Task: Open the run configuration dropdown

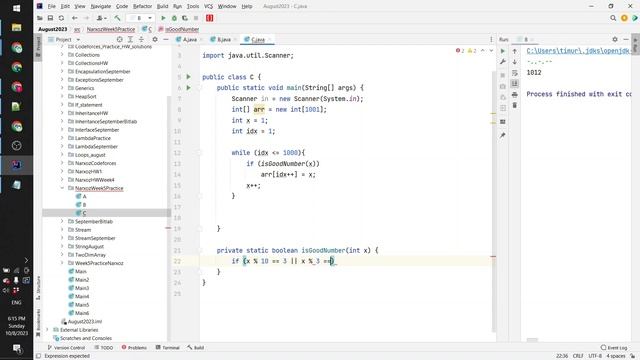Action: click(x=140, y=18)
